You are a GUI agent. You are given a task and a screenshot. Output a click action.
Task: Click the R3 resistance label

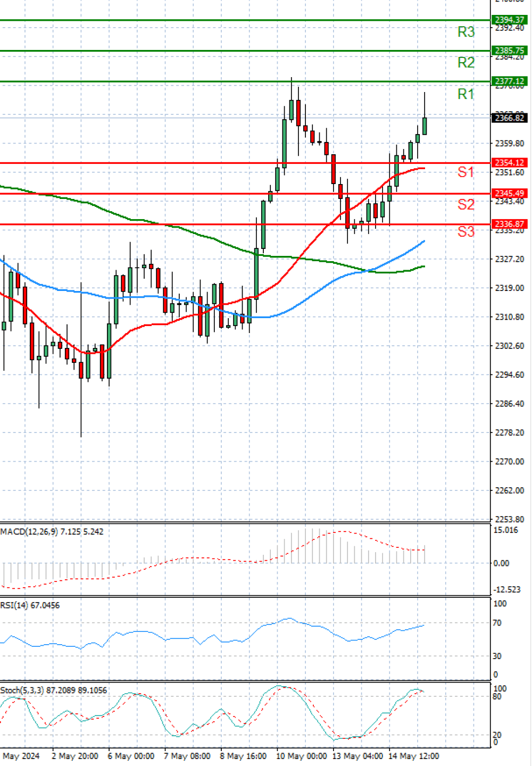(x=466, y=32)
